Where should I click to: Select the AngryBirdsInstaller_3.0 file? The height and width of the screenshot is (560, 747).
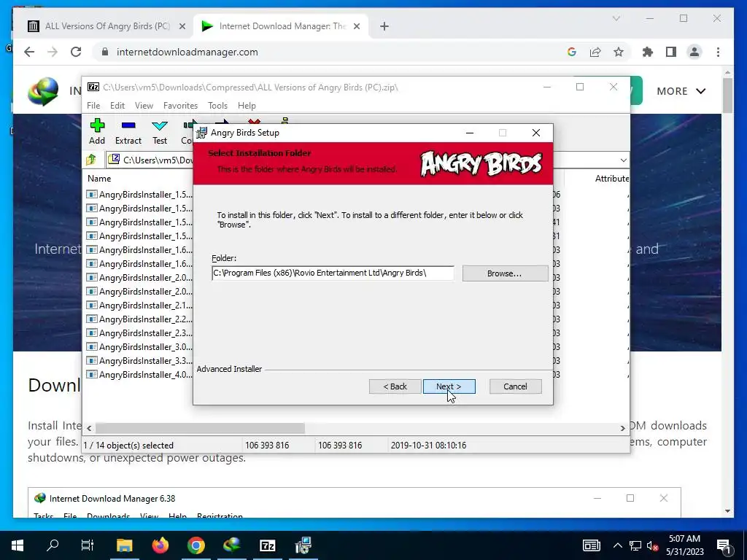139,346
